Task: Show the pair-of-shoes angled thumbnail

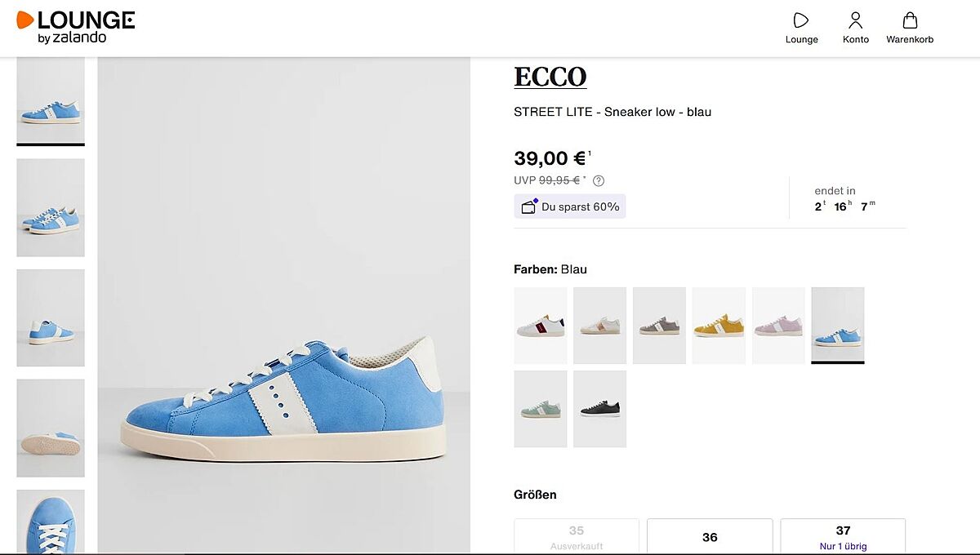Action: click(51, 207)
